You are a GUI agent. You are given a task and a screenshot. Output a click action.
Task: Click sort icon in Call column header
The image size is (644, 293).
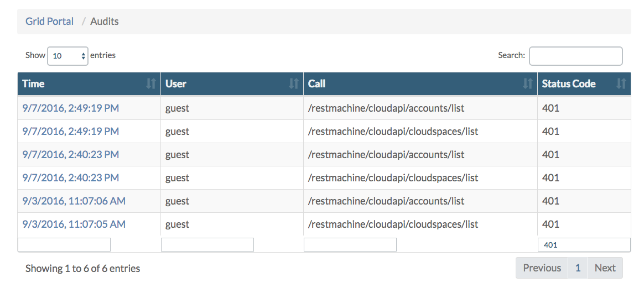(x=527, y=84)
